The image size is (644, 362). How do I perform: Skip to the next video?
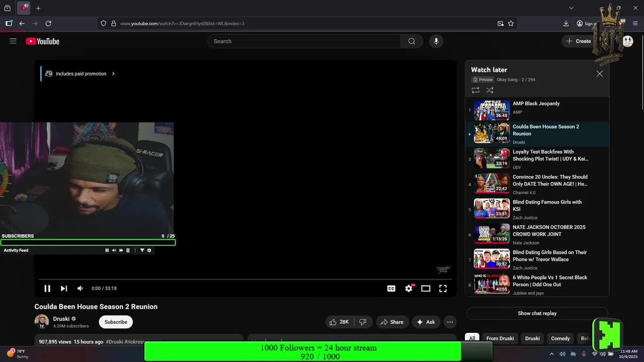tap(64, 288)
